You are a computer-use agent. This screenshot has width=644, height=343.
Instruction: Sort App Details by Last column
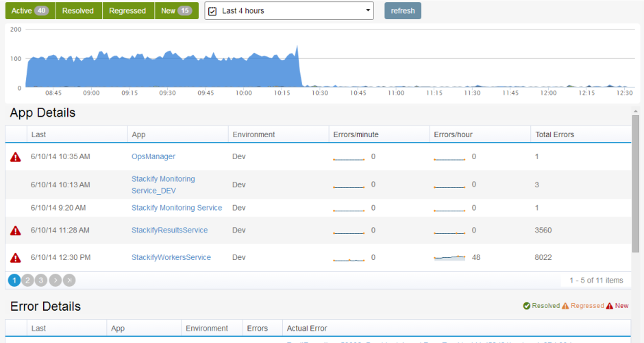(77, 134)
